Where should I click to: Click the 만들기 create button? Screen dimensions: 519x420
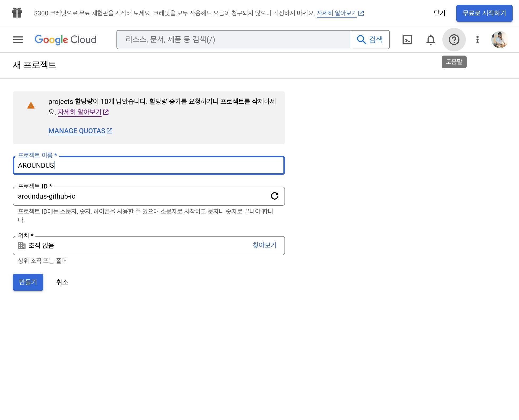point(28,282)
